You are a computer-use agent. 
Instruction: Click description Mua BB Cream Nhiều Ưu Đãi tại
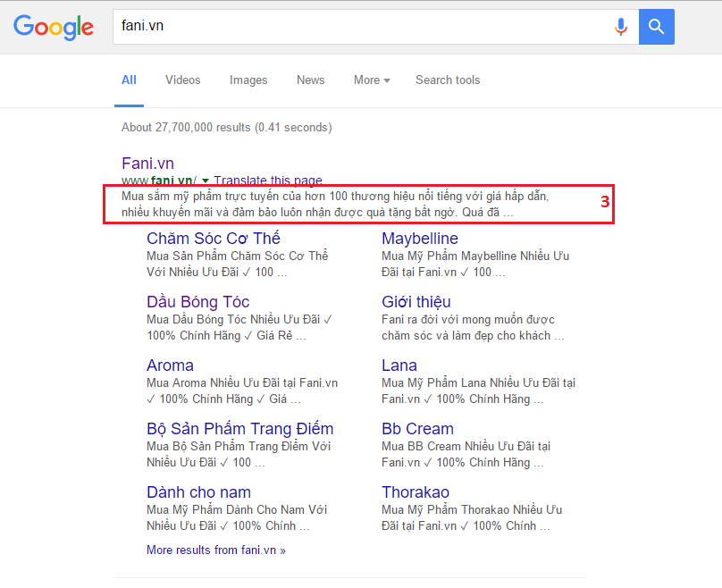(x=466, y=455)
